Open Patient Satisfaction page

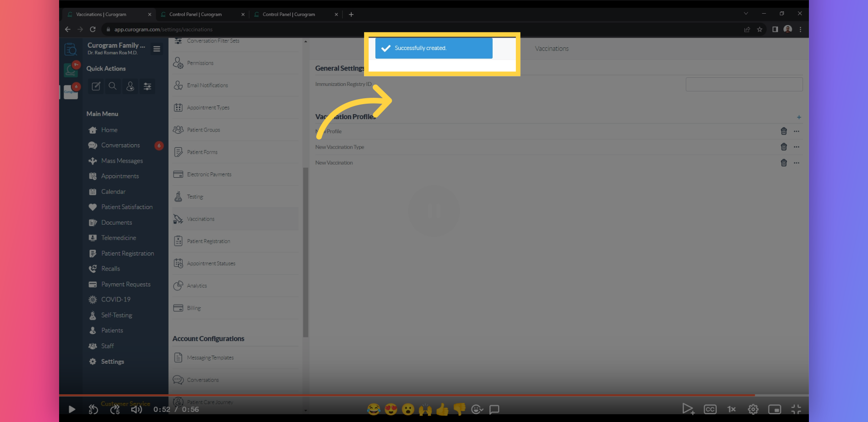click(x=127, y=207)
